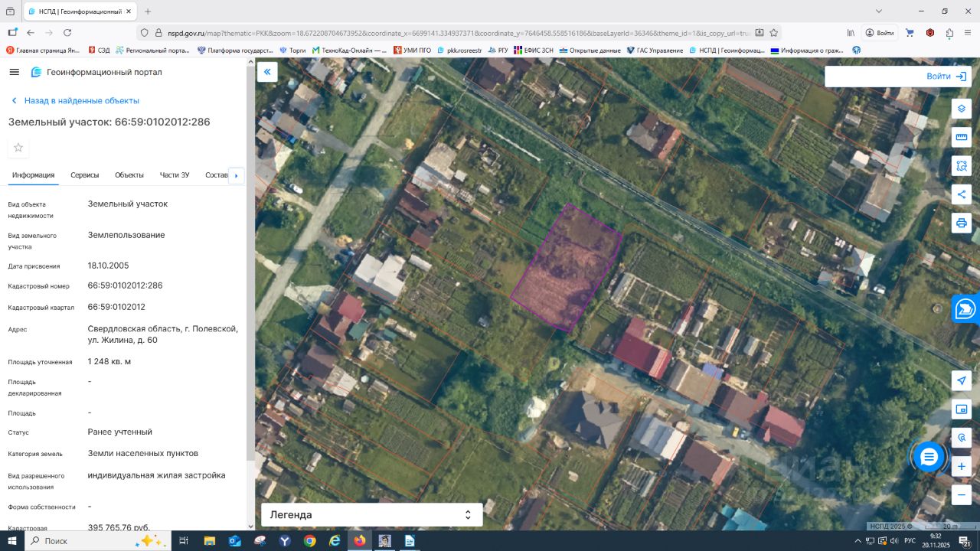This screenshot has width=980, height=551.
Task: Switch to the Сервисы tab
Action: 85,175
